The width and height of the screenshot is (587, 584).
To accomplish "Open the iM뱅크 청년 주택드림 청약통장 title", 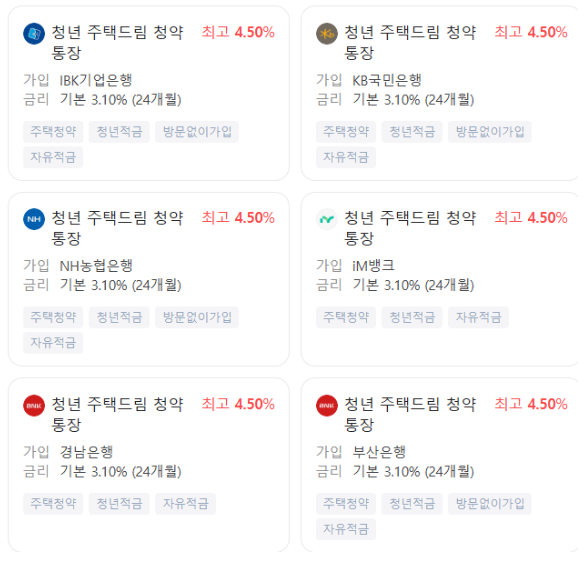I will 410,228.
